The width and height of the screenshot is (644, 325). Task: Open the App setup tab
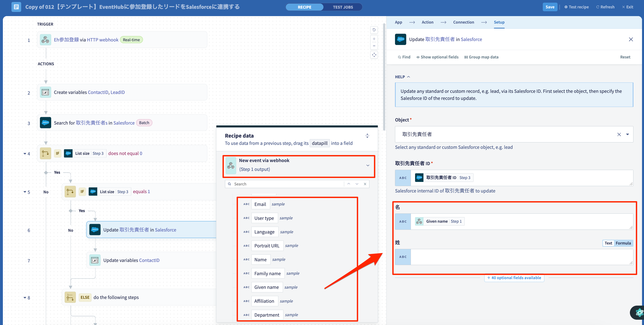tap(398, 22)
